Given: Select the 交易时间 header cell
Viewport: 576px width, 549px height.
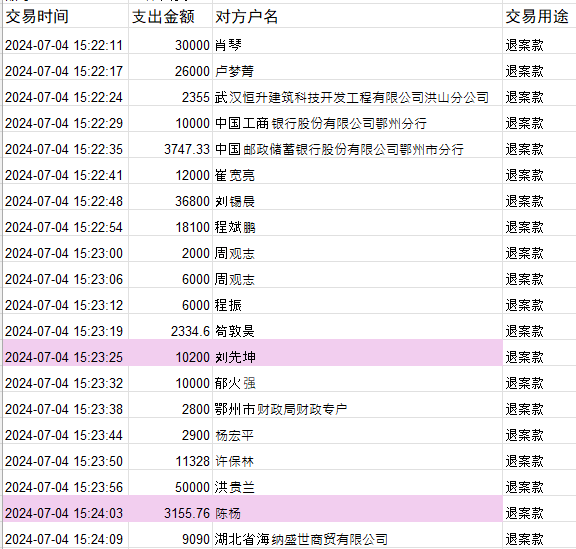Looking at the screenshot, I should 65,16.
